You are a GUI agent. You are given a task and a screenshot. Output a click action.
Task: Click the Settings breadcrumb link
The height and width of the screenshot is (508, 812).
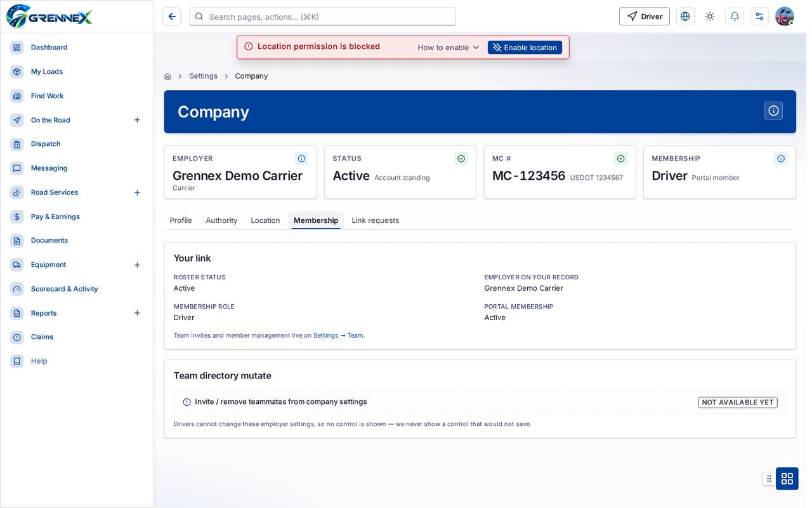click(203, 76)
